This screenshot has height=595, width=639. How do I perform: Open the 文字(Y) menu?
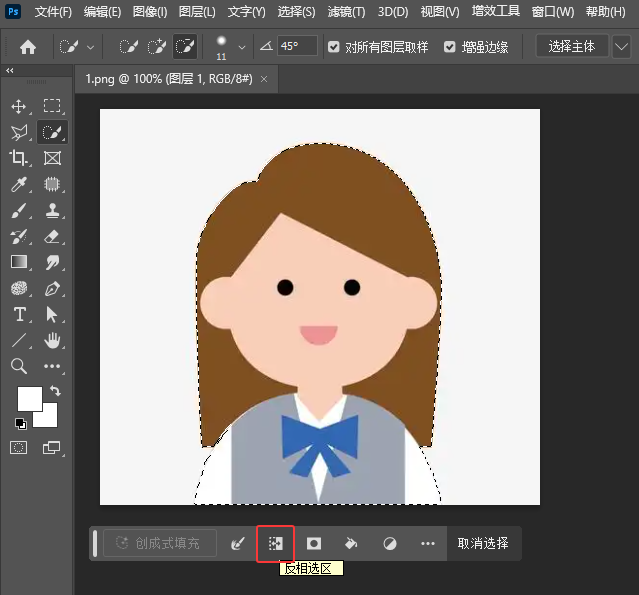247,12
